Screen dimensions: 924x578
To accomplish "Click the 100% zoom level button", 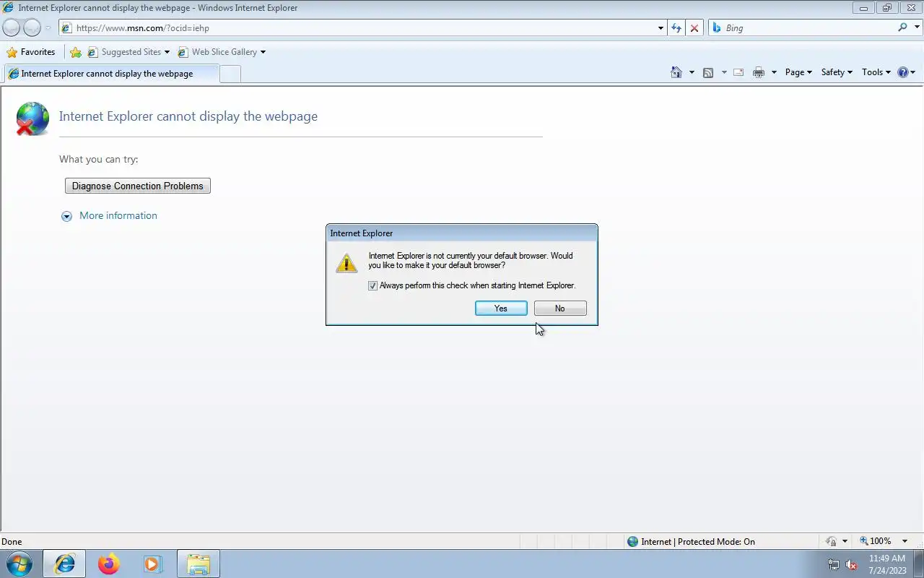I will (875, 541).
